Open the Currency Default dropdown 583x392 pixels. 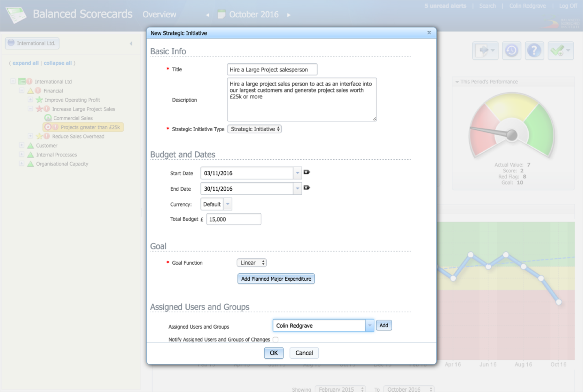pyautogui.click(x=227, y=204)
